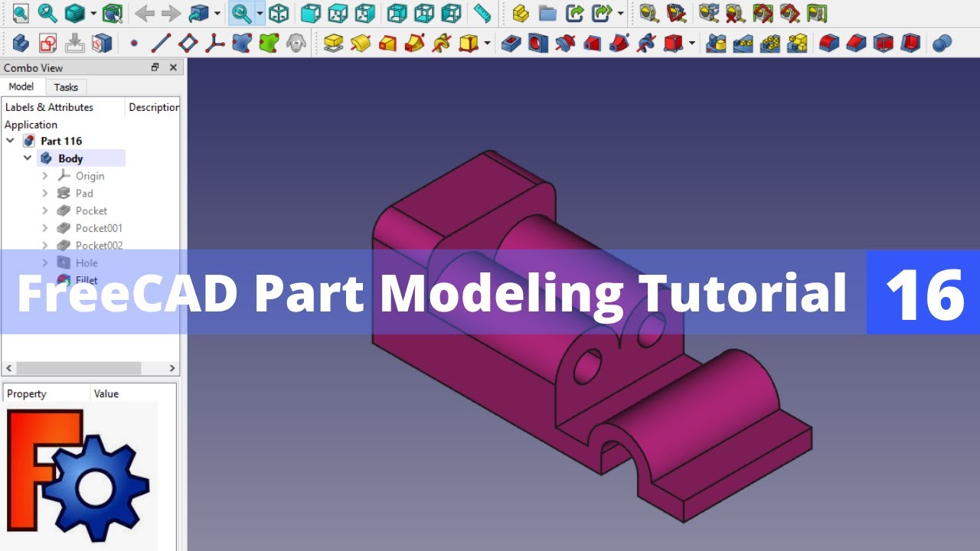Open the subtractive primitive dropdown arrow
980x551 pixels.
point(692,43)
